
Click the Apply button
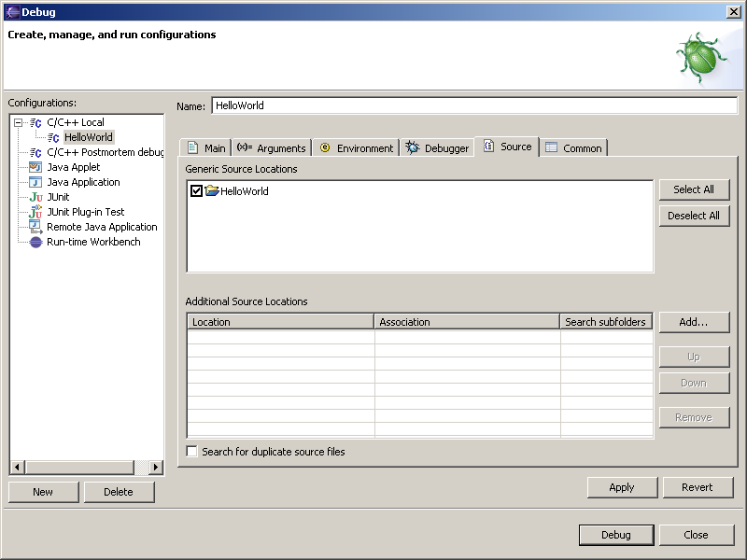click(x=621, y=487)
